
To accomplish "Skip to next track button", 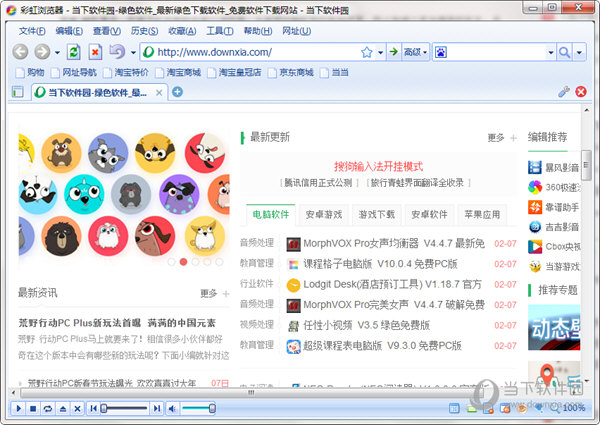I will coord(157,409).
